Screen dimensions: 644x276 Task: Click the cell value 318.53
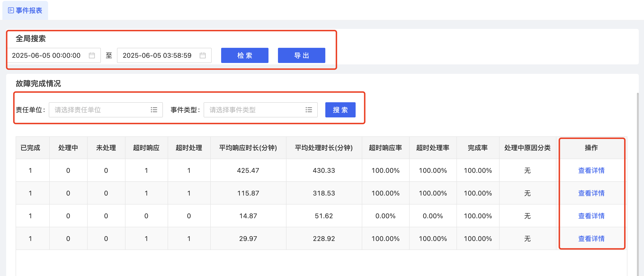[x=324, y=193]
